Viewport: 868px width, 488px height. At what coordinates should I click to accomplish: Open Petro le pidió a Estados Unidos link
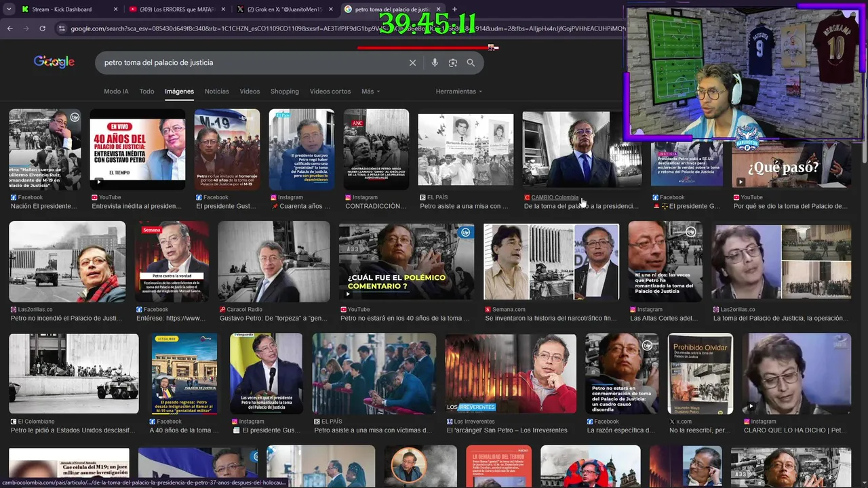(73, 430)
